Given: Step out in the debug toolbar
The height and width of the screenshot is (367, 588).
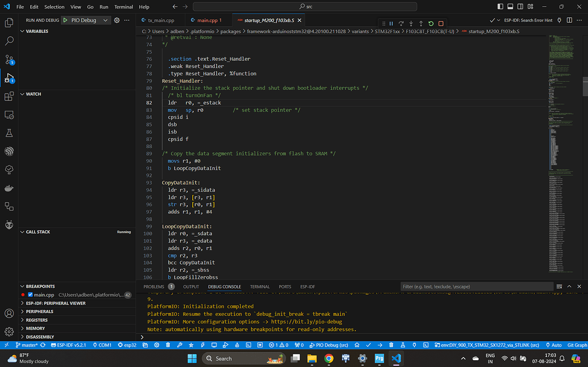Looking at the screenshot, I should (x=421, y=24).
